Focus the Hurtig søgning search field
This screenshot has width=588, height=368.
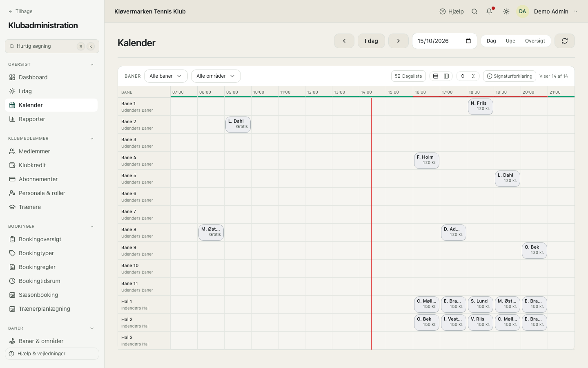point(52,46)
